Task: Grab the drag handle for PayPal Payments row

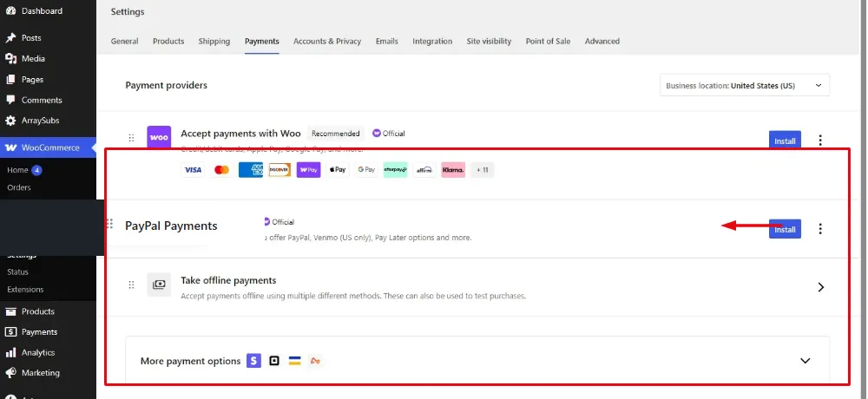Action: [109, 224]
